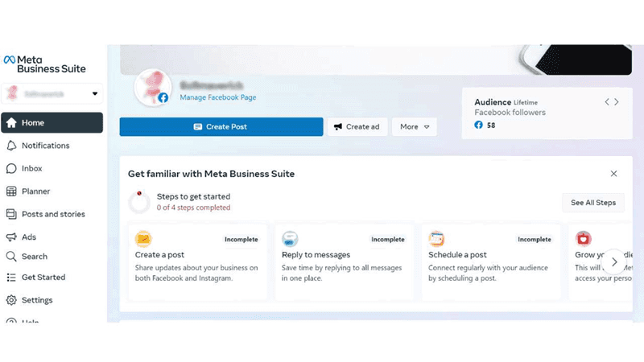Click the page profile picture

coord(152,87)
